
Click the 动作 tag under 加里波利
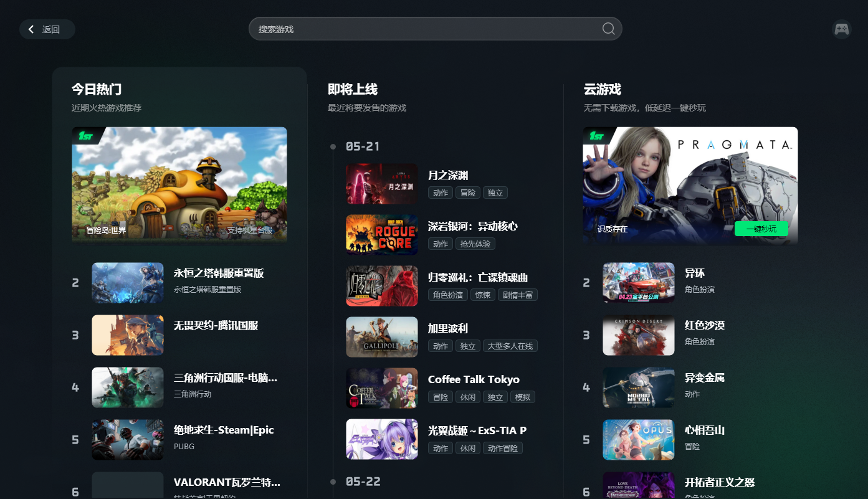pyautogui.click(x=441, y=346)
